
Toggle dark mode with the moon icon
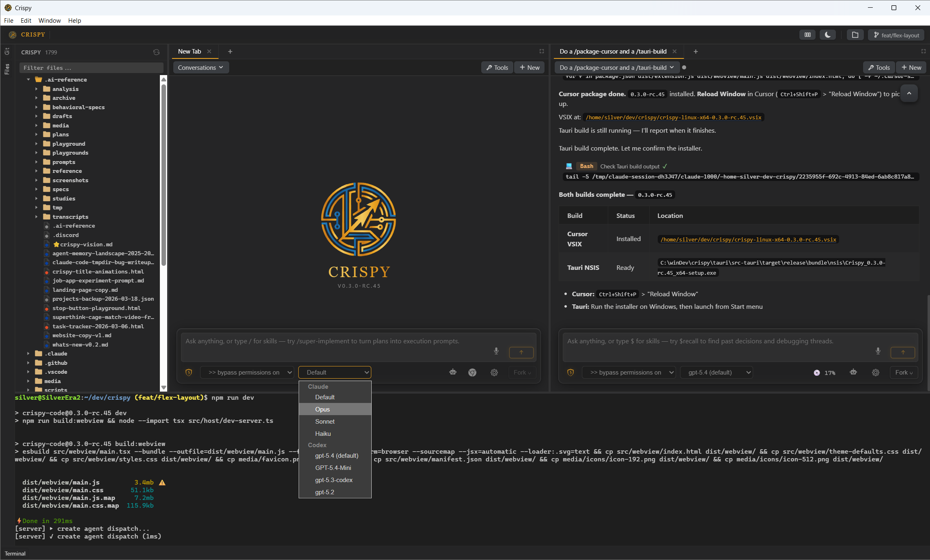point(827,35)
